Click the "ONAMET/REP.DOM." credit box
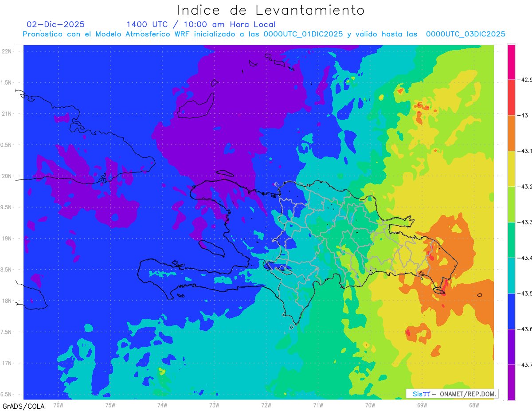The image size is (532, 411). (452, 394)
